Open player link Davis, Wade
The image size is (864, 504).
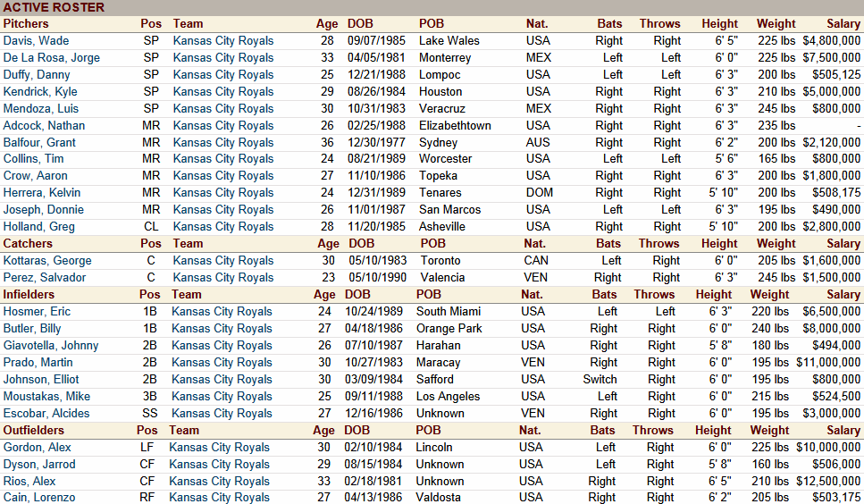coord(37,41)
